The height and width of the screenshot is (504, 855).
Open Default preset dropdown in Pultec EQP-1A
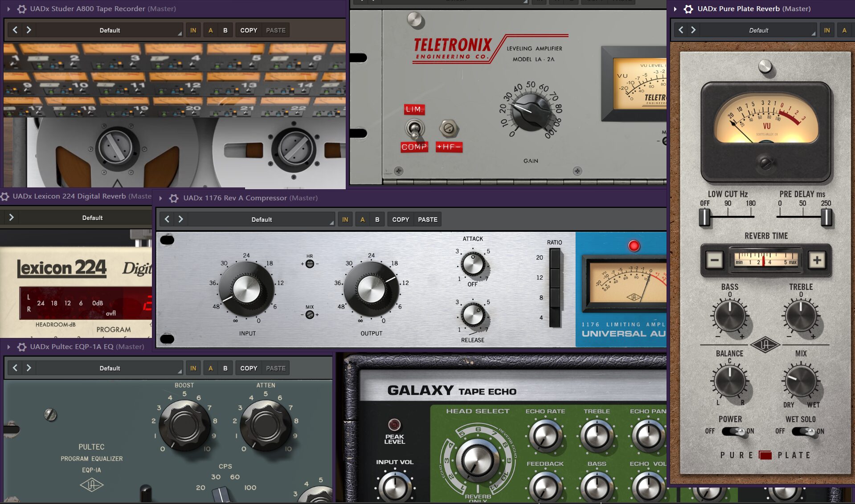(x=110, y=368)
